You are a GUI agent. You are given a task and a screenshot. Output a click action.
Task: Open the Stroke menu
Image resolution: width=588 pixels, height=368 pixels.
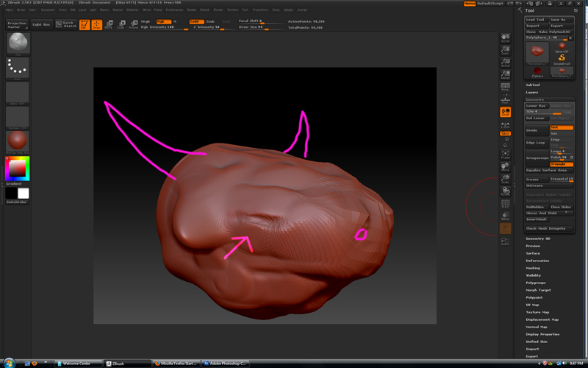tap(218, 10)
